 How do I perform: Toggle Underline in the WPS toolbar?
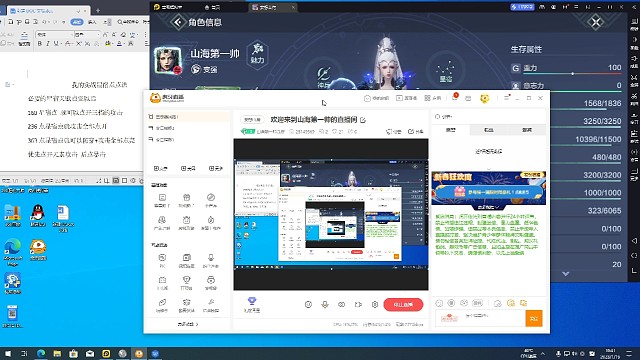[x=56, y=43]
